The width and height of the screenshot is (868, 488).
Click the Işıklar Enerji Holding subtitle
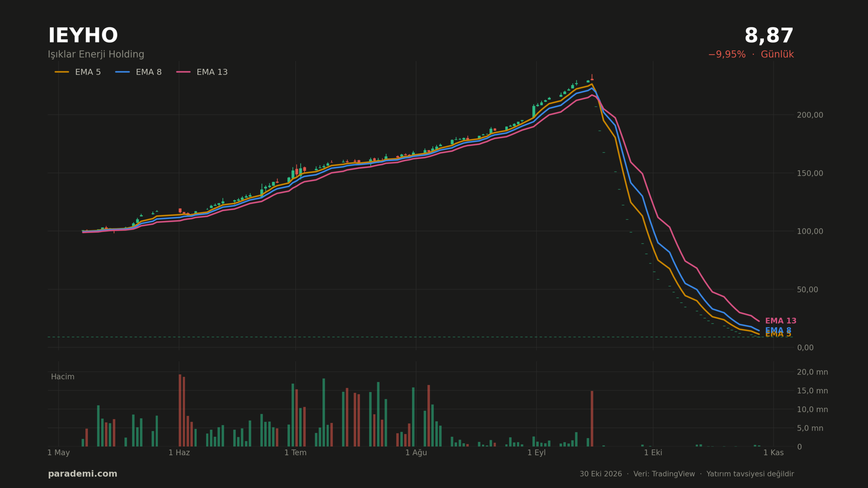(96, 55)
